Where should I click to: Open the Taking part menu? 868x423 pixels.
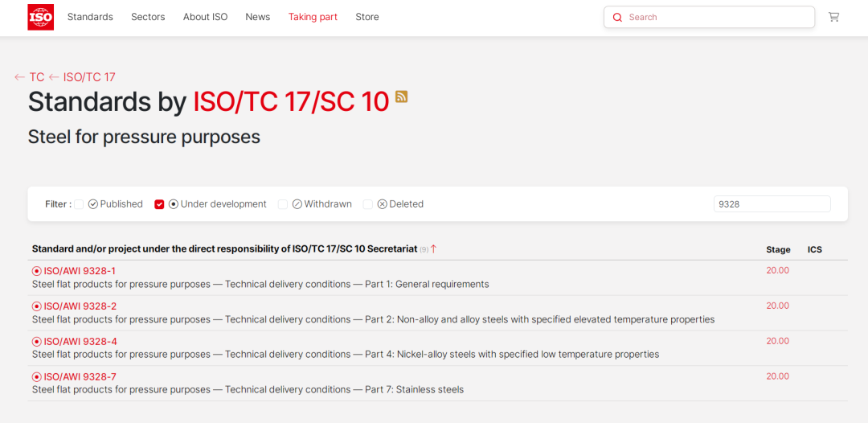(x=313, y=17)
